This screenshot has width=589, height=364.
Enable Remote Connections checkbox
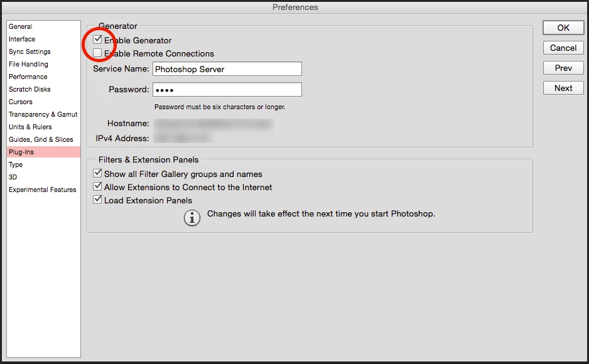click(x=98, y=53)
